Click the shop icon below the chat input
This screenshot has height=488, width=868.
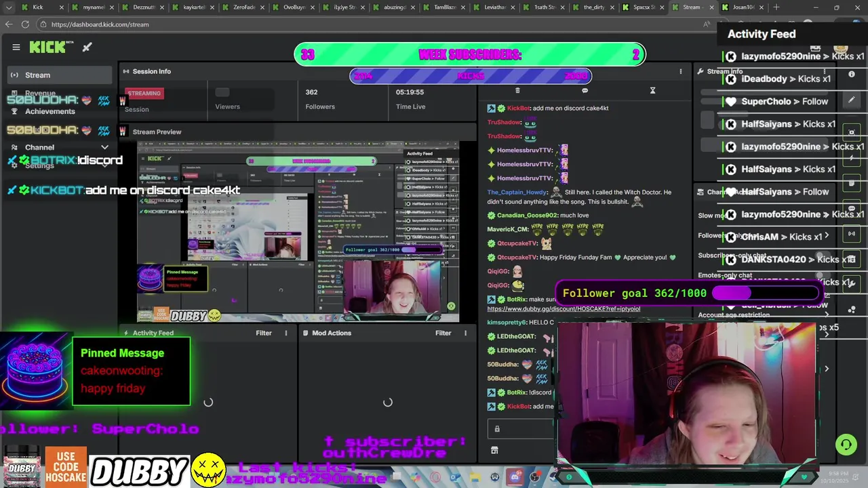494,450
